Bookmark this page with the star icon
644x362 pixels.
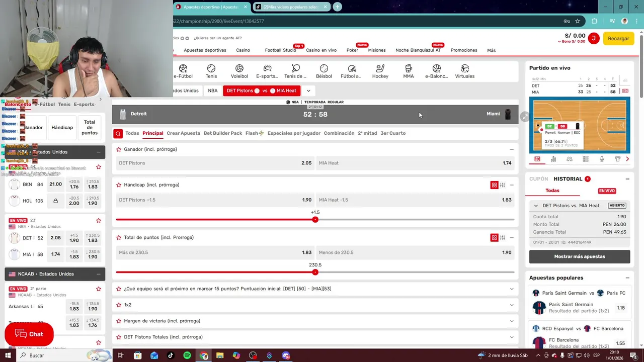(x=578, y=21)
